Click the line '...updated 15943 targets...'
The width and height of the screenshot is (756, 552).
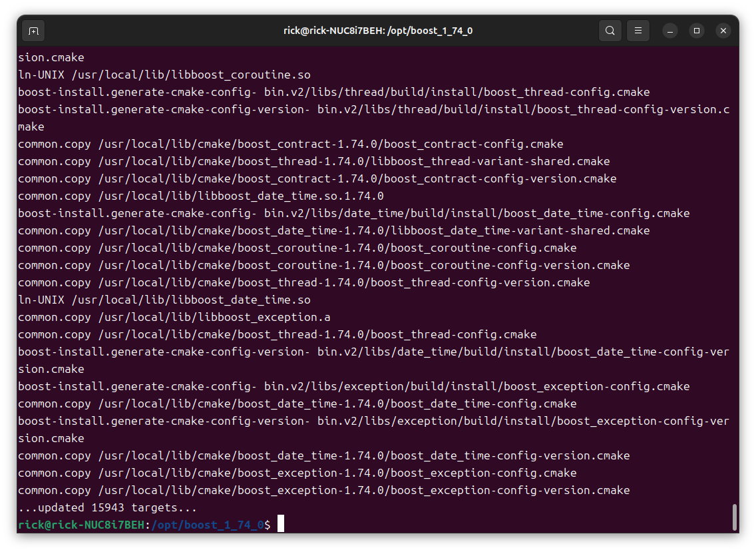click(x=108, y=507)
